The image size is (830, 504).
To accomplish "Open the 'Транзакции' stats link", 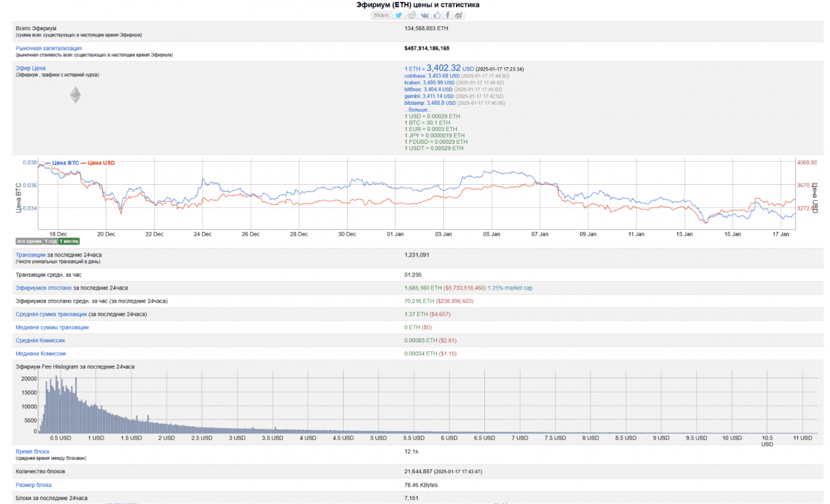I will point(30,255).
